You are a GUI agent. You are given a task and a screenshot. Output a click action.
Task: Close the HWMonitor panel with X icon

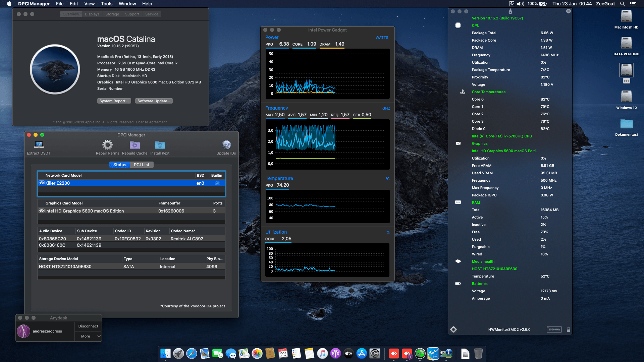tap(568, 11)
